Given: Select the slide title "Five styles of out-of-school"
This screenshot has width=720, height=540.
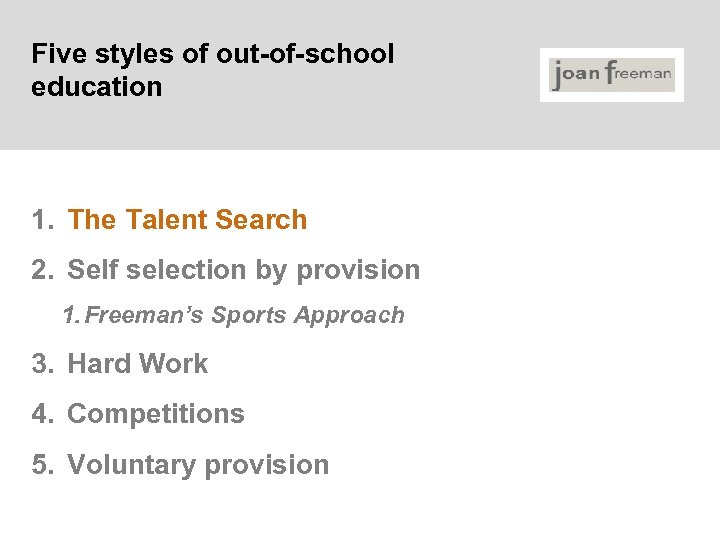Looking at the screenshot, I should tap(213, 54).
